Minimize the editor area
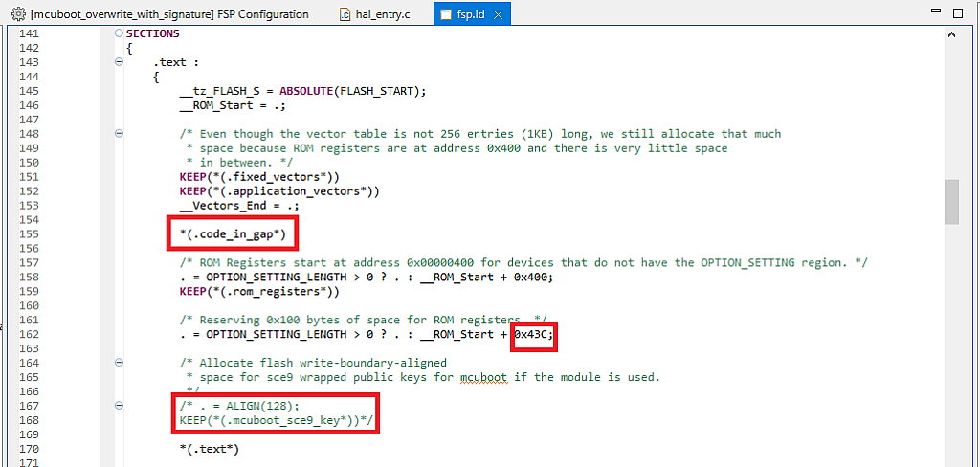The image size is (980, 467). 936,11
